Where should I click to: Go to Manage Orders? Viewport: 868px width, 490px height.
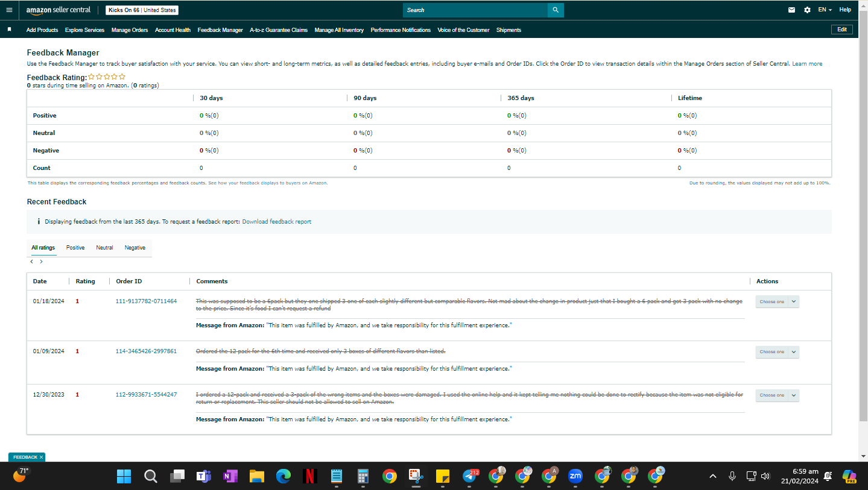130,30
